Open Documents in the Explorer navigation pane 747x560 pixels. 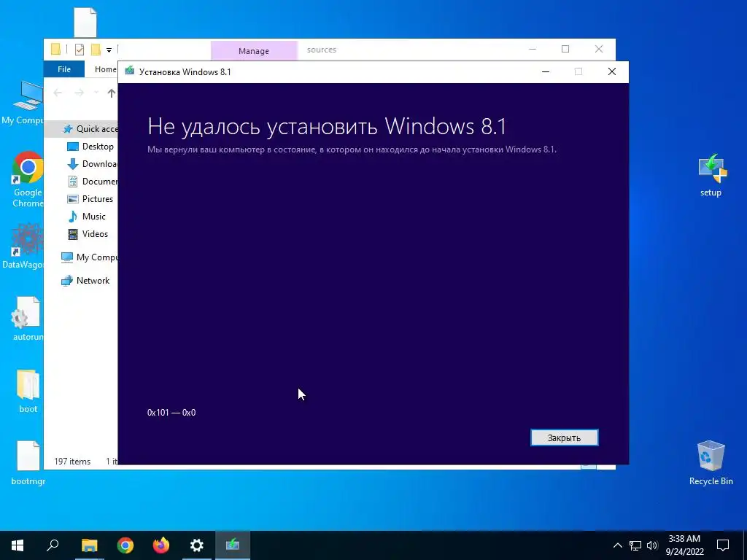[x=91, y=182]
